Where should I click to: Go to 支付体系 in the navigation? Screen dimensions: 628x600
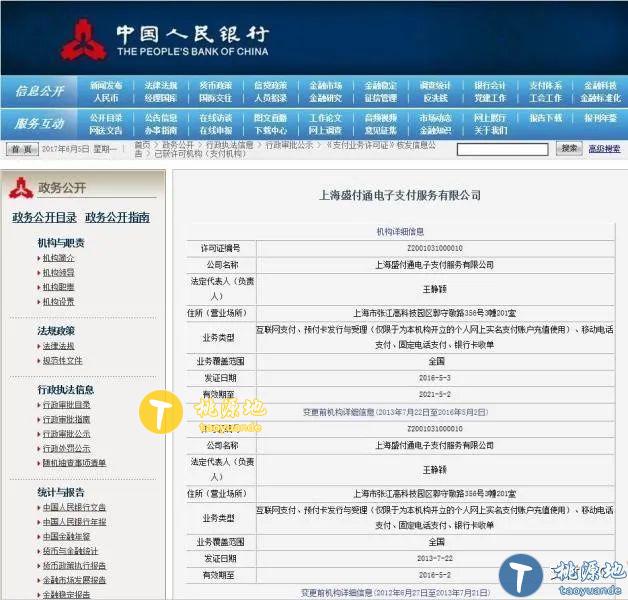click(x=545, y=85)
